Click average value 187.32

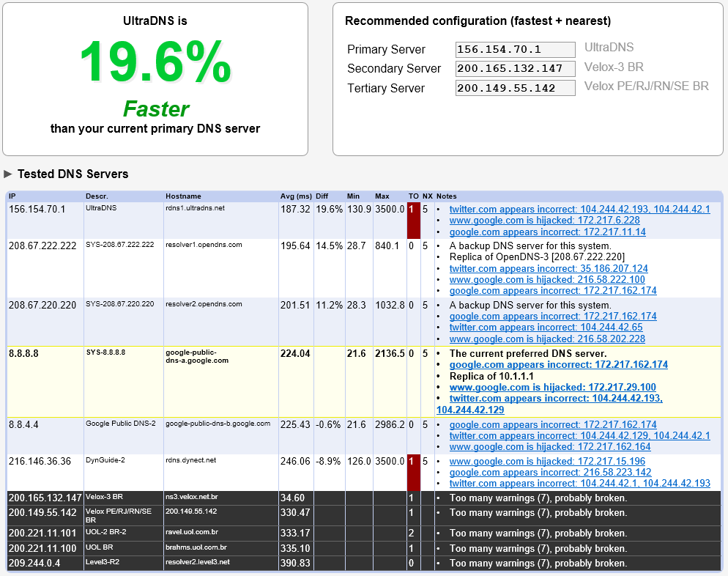click(295, 210)
